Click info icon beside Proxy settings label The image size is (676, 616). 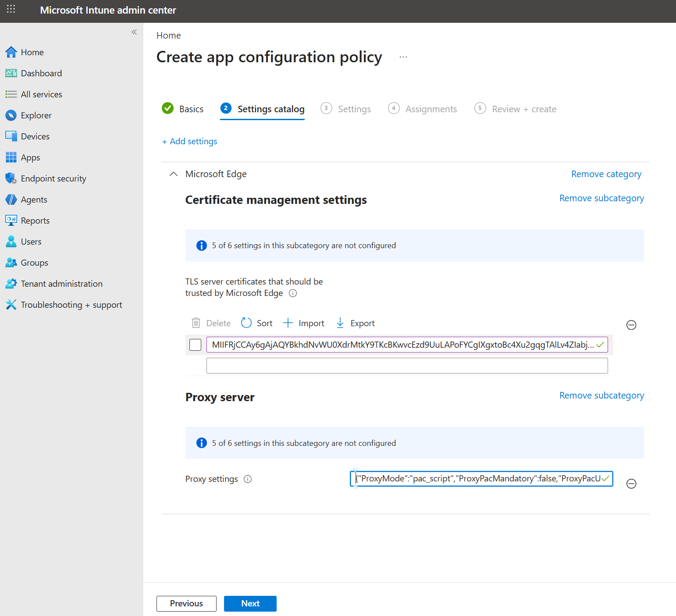tap(248, 479)
